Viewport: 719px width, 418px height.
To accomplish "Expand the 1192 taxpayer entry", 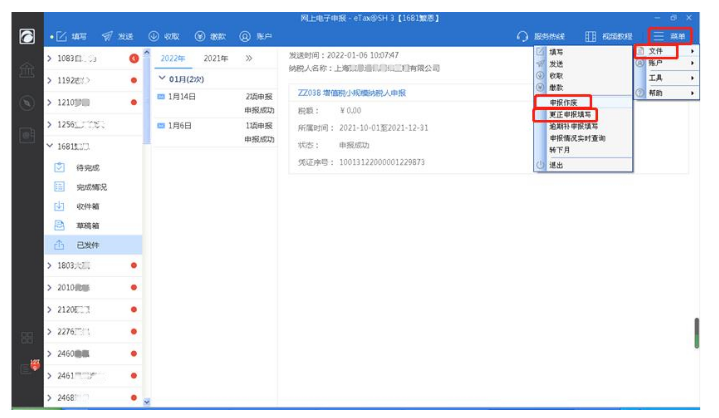I will click(50, 80).
